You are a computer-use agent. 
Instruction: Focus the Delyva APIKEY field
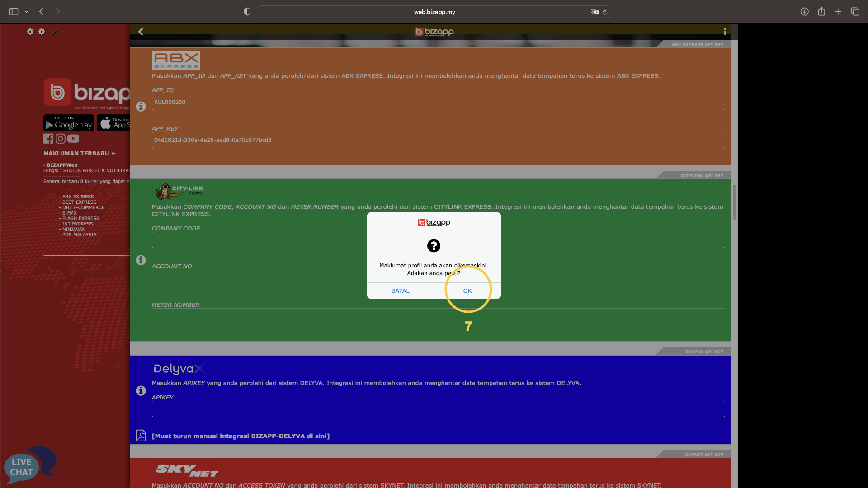point(438,409)
